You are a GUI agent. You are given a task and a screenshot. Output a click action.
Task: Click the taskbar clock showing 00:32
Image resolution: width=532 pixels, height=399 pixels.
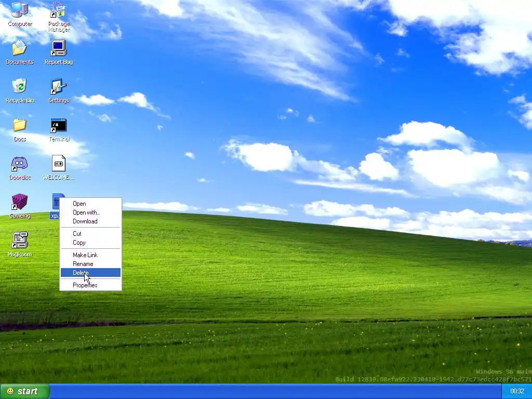coord(517,391)
